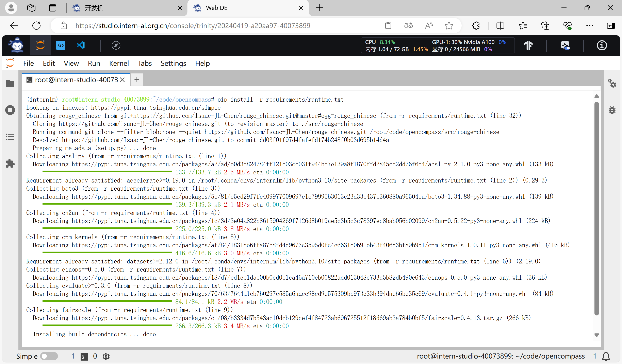Open the Kernel menu

click(x=119, y=63)
